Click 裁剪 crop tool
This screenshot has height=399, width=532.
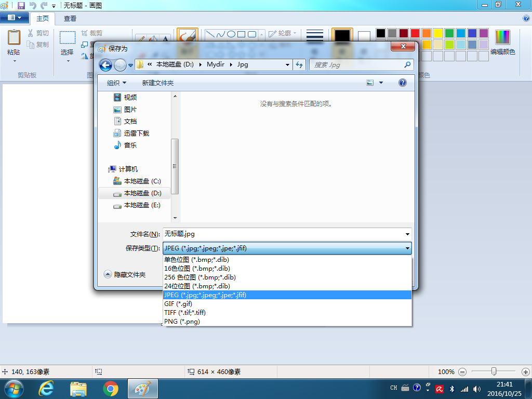(91, 33)
